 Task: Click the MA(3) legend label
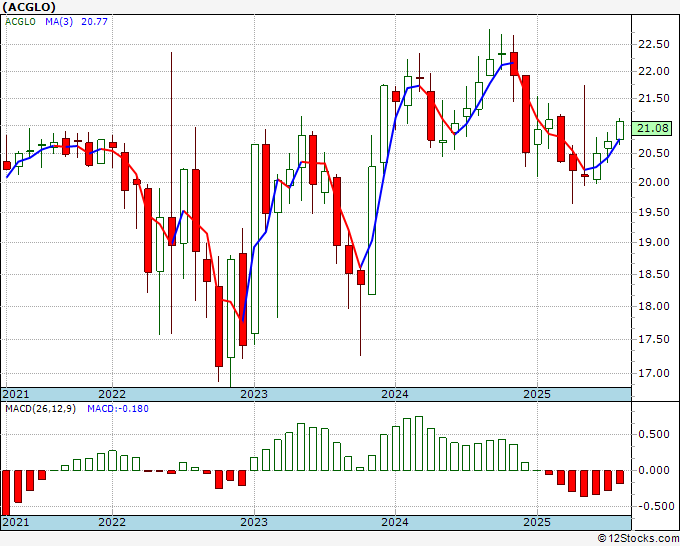(x=59, y=22)
